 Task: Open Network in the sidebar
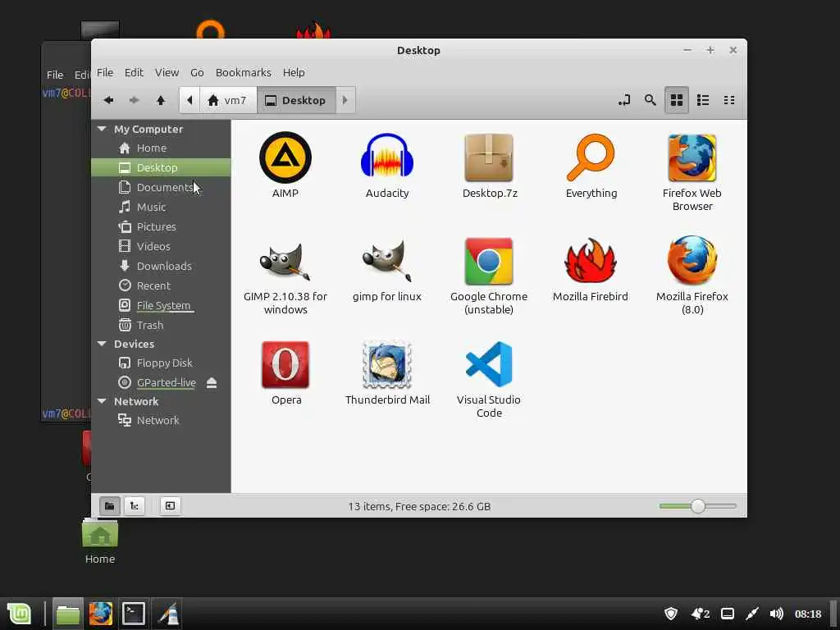[161, 420]
